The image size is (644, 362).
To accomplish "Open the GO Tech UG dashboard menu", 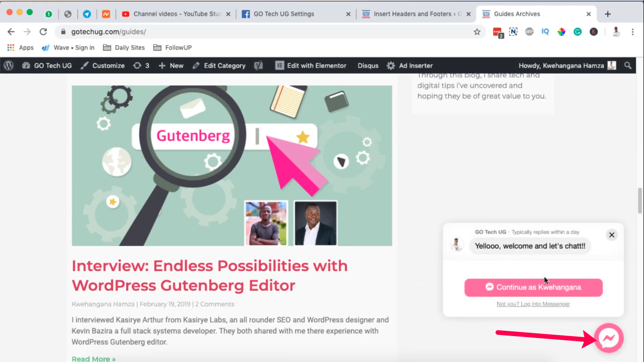I will coord(47,66).
